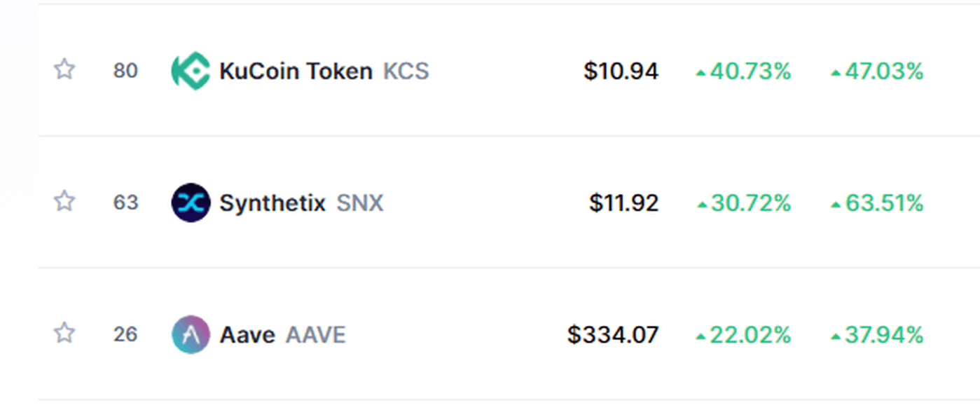This screenshot has height=417, width=980.
Task: Open the Aave coin page
Action: [247, 335]
